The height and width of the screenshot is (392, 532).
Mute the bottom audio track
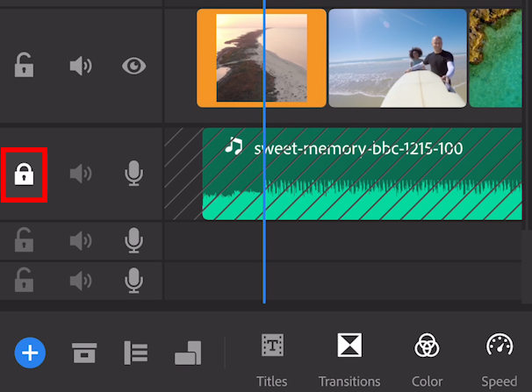[x=81, y=281]
